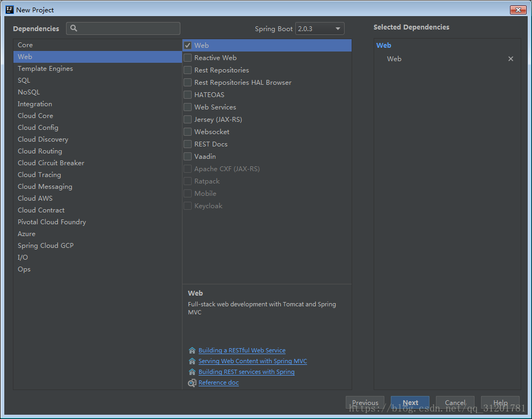This screenshot has width=532, height=419.
Task: Select the Spring Cloud GCP category
Action: point(97,245)
